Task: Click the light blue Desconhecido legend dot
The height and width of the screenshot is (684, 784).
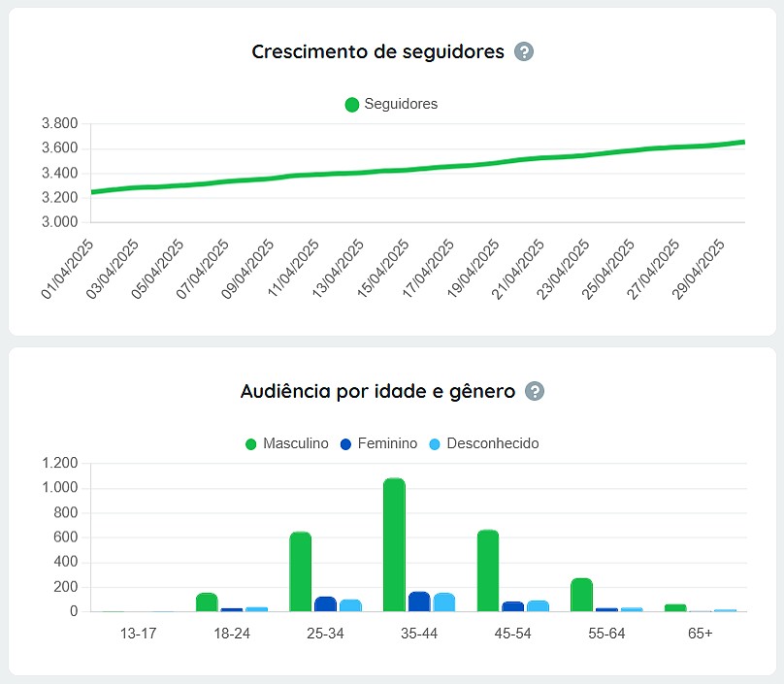Action: tap(435, 444)
